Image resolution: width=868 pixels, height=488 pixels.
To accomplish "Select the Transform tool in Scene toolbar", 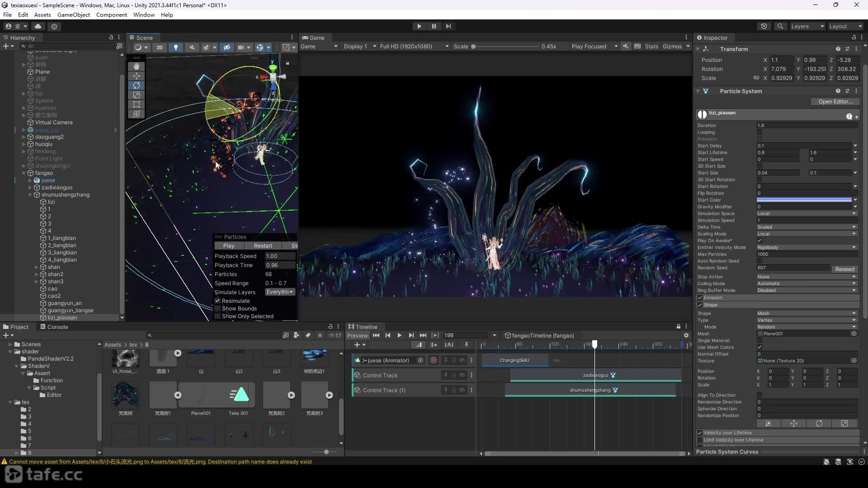I will click(x=137, y=114).
